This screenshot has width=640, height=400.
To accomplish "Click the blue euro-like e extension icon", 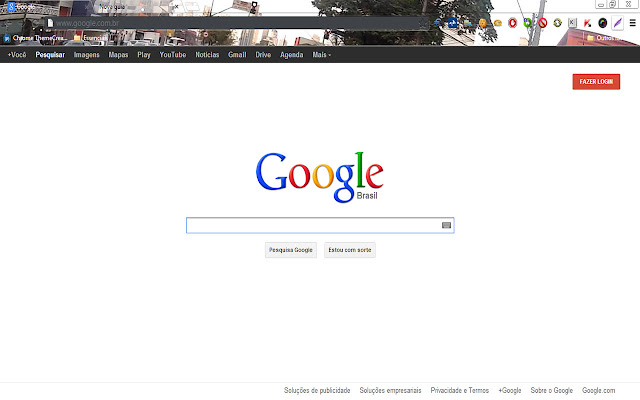I will coord(438,23).
